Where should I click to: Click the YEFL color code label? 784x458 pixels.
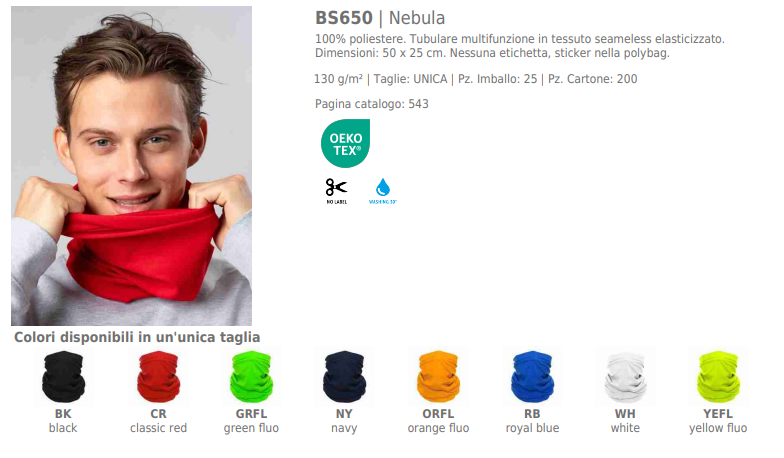tap(718, 414)
